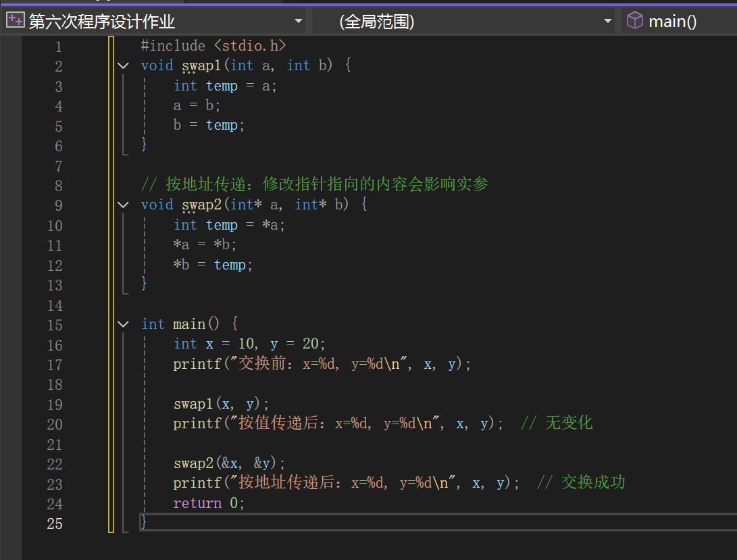This screenshot has height=560, width=737.
Task: Click 'b = temp;' statement on line 5
Action: [x=209, y=125]
